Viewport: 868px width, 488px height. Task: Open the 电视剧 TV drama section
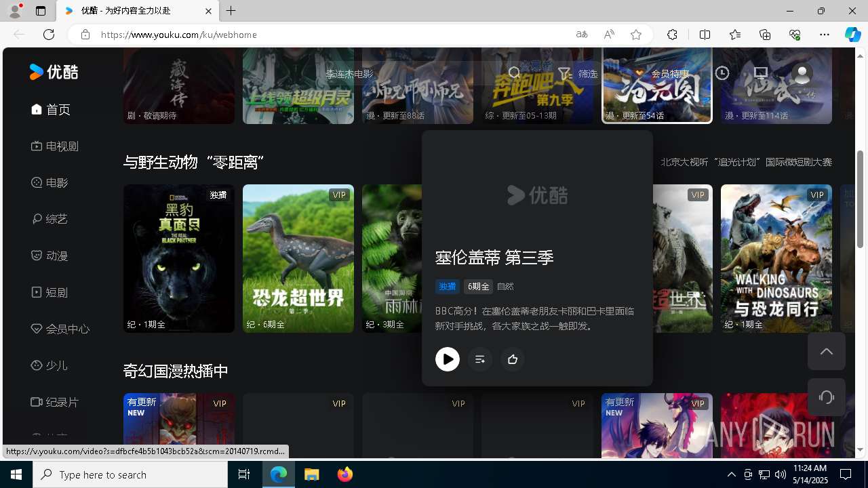pos(55,146)
